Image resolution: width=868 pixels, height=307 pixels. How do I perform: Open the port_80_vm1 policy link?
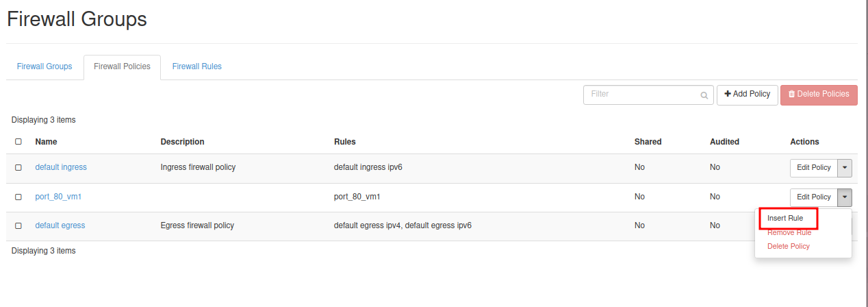coord(58,197)
